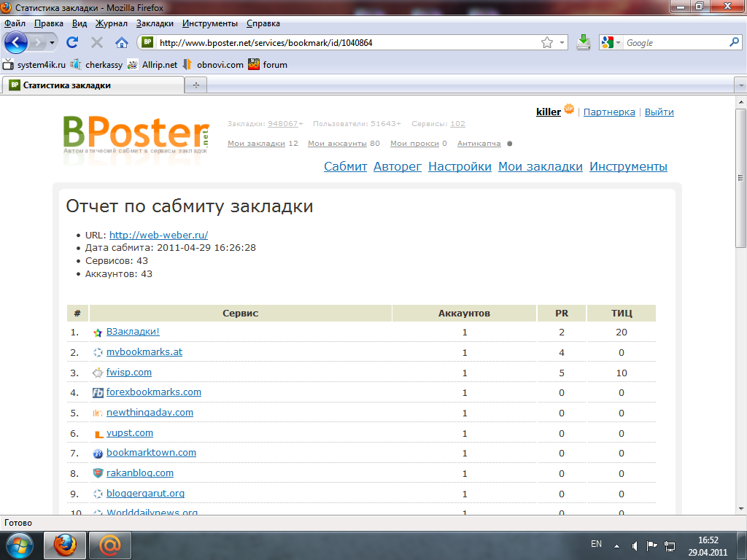Open the Справка menu
This screenshot has width=747, height=560.
263,23
